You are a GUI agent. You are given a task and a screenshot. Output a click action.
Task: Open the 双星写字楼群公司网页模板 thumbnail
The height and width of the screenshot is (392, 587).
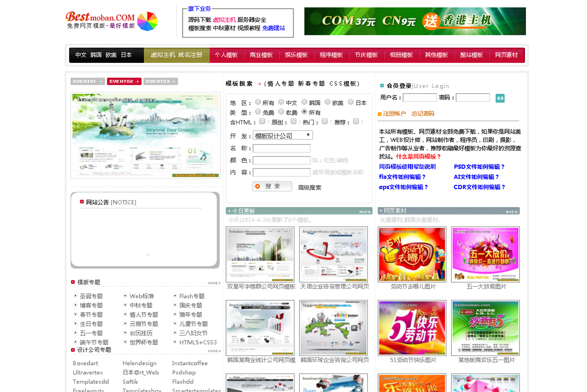(x=260, y=254)
